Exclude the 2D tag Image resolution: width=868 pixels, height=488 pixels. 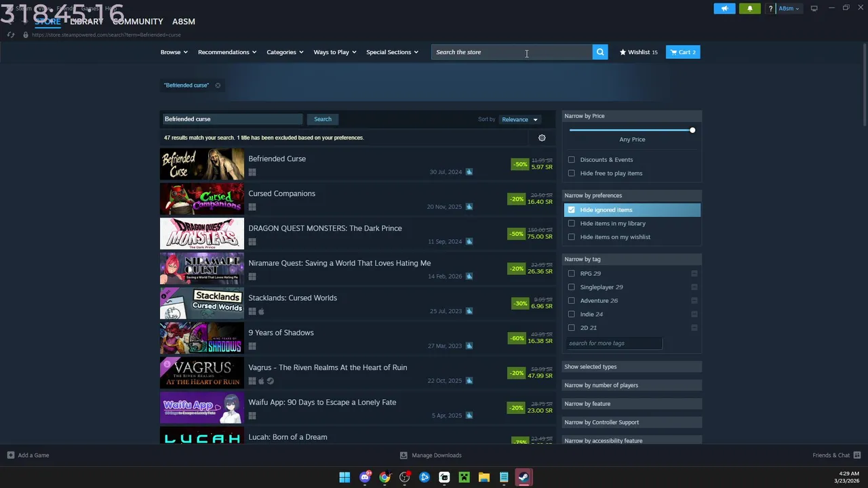coord(694,327)
